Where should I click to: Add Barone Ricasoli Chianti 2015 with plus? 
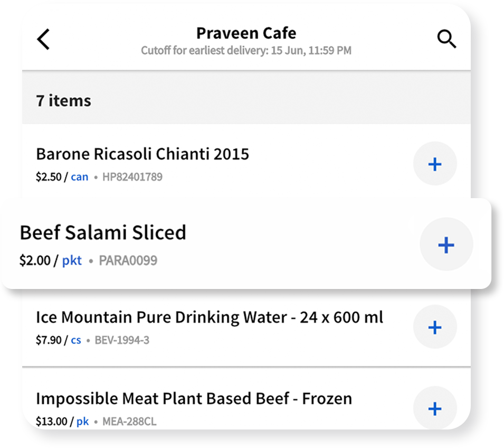[x=435, y=164]
